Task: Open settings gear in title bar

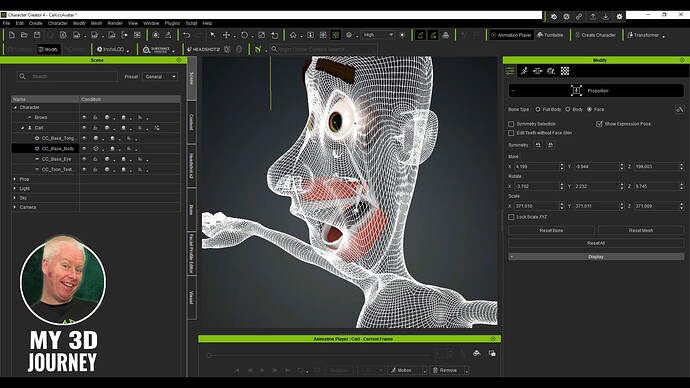Action: (619, 17)
